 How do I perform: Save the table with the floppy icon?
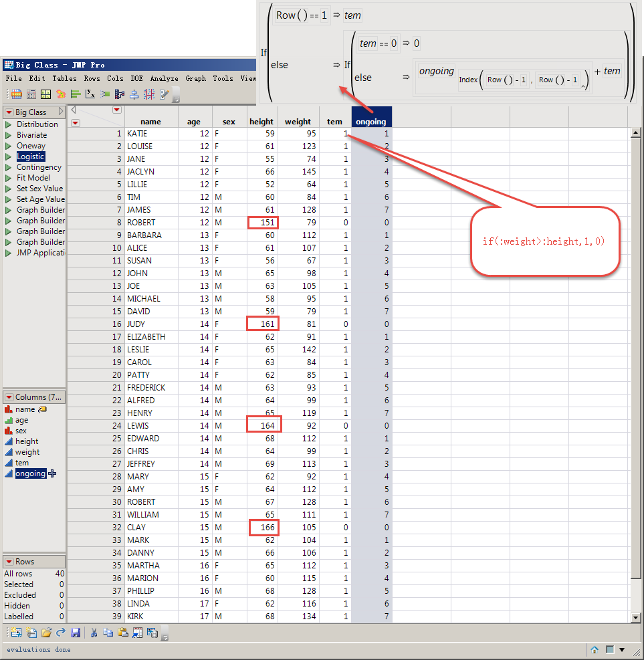[x=76, y=632]
